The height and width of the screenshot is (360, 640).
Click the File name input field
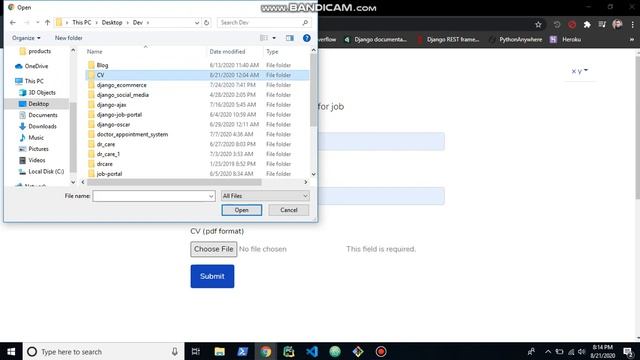coord(150,196)
